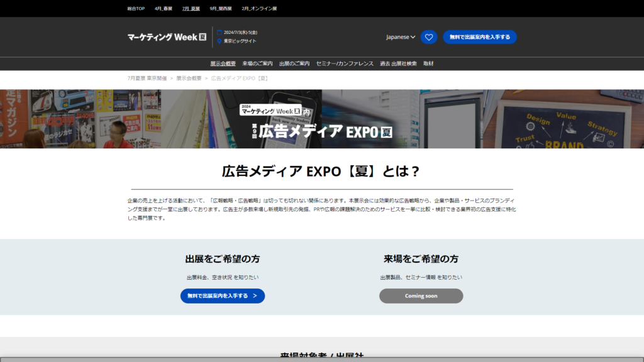Click the text 出展製品、セミナー情報 を知りたい

[x=421, y=277]
